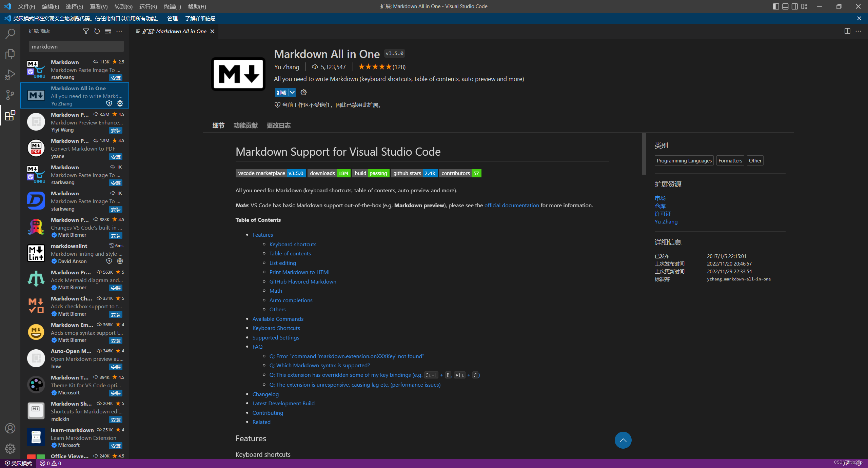
Task: Click gear icon on markdownlint row
Action: pos(120,261)
